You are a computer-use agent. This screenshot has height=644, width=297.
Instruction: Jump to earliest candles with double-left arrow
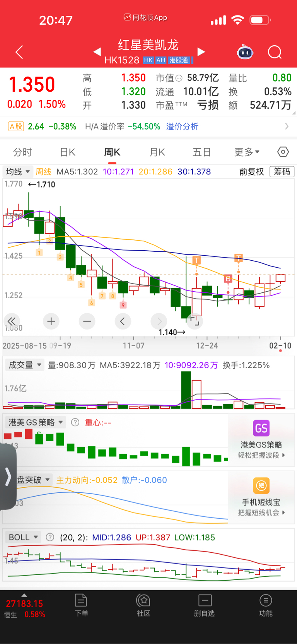tap(12, 321)
